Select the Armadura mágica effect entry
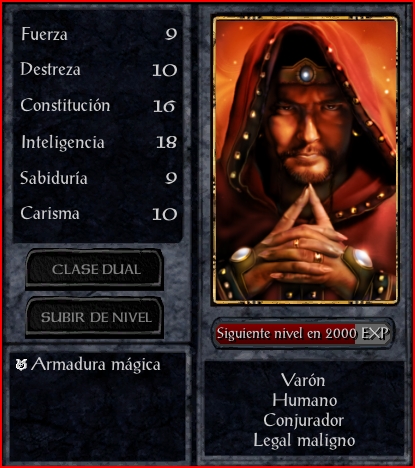Screen dimensions: 415x468 click(88, 365)
